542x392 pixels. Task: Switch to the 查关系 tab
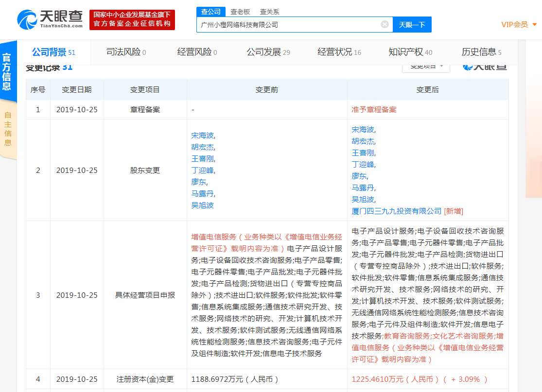(x=269, y=12)
